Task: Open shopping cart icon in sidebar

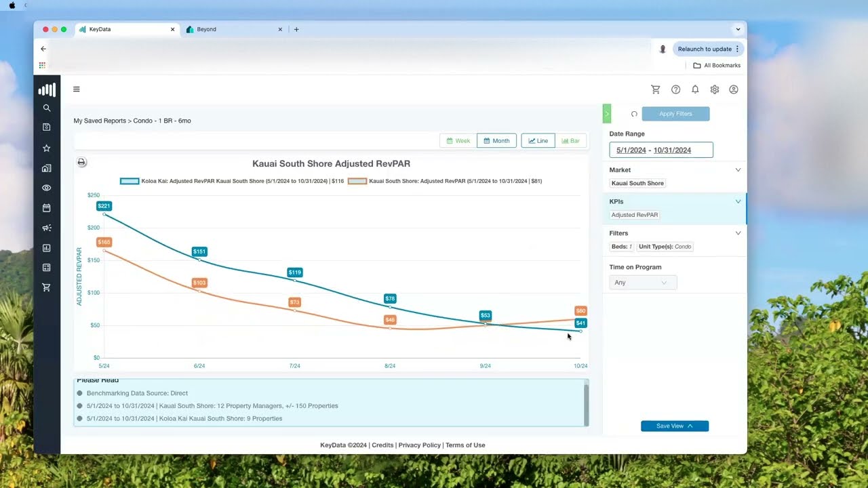Action: 47,287
